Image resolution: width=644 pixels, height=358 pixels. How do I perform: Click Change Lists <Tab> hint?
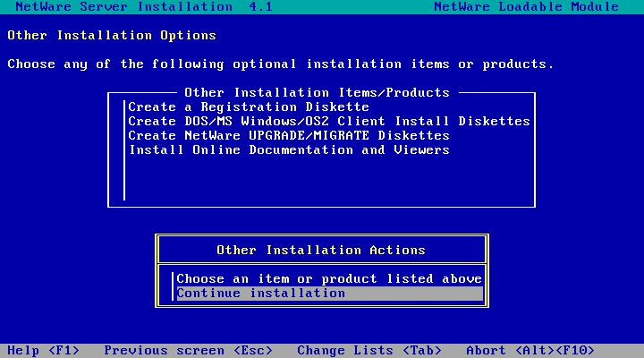pyautogui.click(x=369, y=351)
